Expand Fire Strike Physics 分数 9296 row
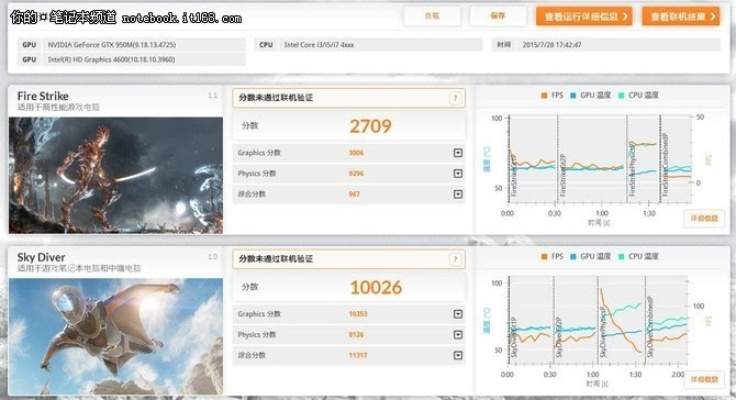736x400 pixels. coord(458,174)
